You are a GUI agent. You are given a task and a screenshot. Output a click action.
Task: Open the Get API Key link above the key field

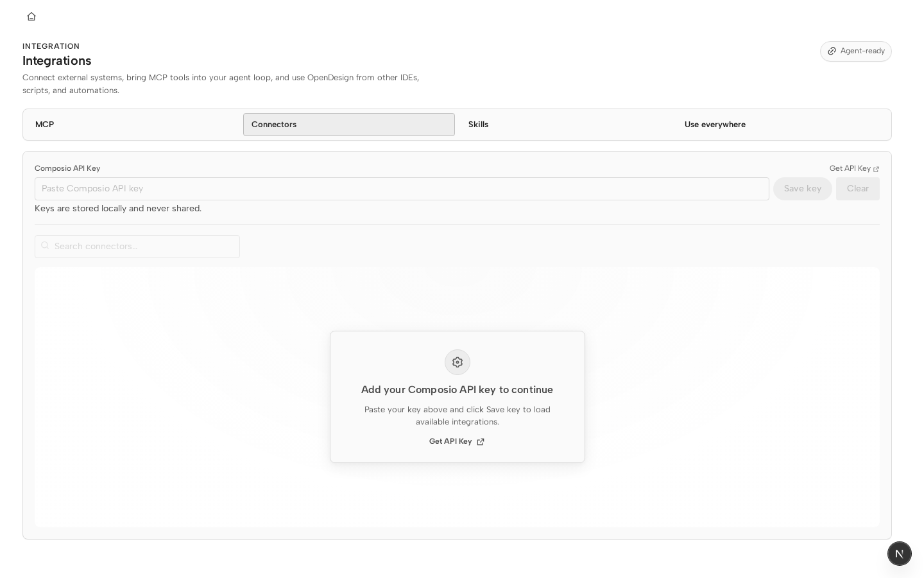click(854, 169)
